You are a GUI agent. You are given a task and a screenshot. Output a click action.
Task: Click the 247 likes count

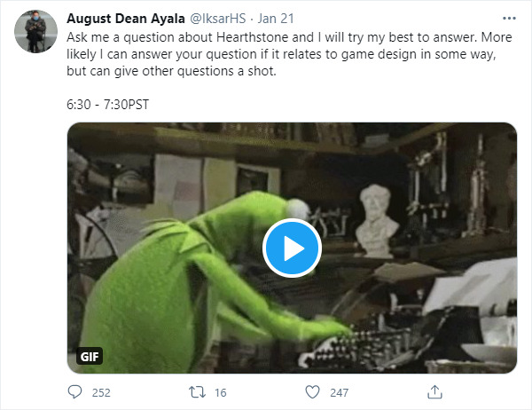click(x=340, y=391)
